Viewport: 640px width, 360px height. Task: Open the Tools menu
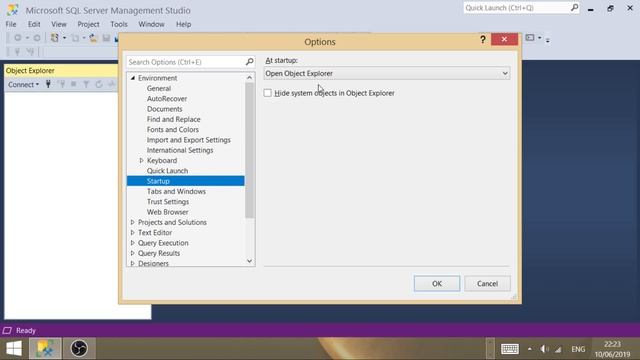(x=119, y=24)
